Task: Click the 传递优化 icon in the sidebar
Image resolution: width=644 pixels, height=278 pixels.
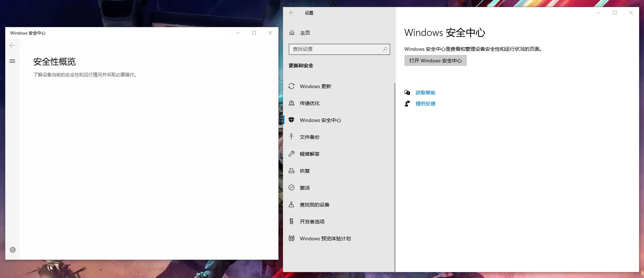Action: pyautogui.click(x=291, y=103)
